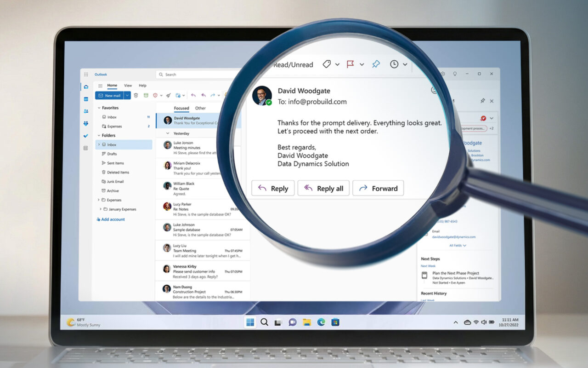Click the Reply all button
The height and width of the screenshot is (368, 588).
pyautogui.click(x=323, y=188)
